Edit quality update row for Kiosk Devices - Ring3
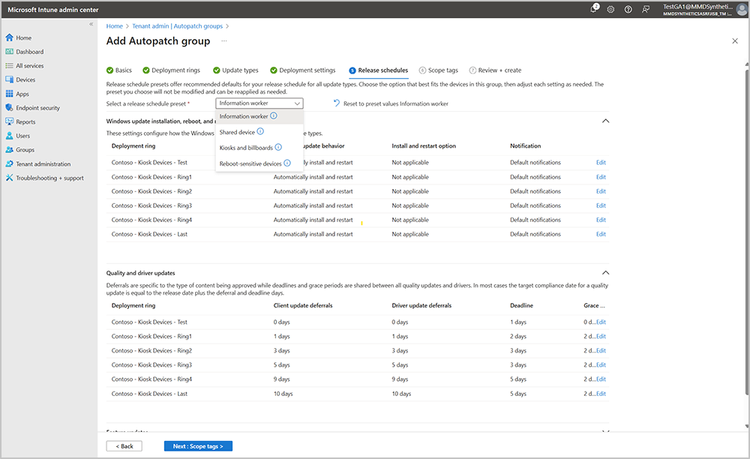 coord(601,365)
